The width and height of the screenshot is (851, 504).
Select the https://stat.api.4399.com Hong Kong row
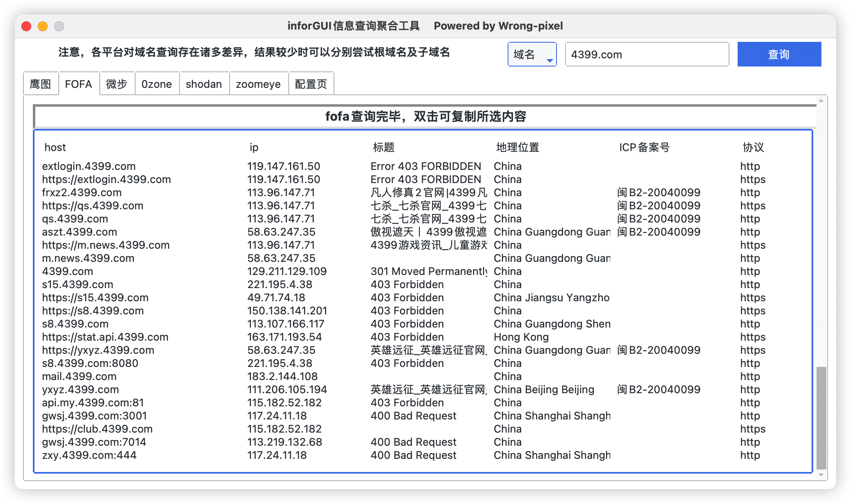(105, 337)
